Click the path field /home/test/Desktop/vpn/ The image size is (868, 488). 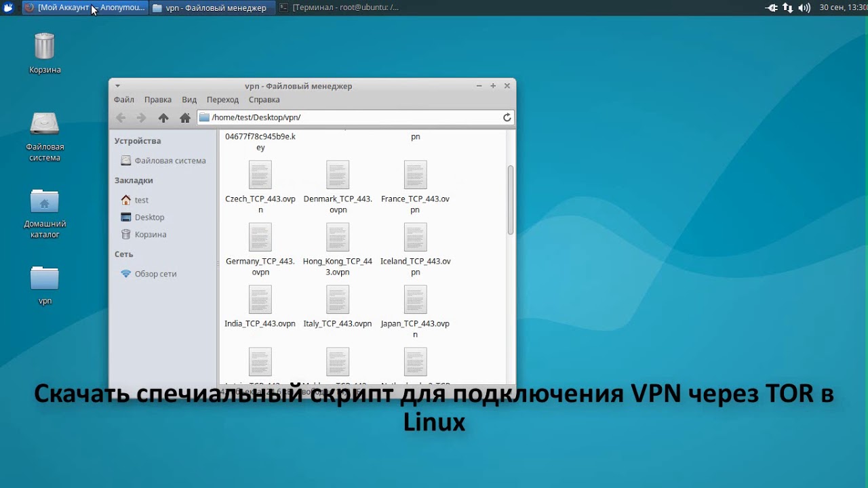coord(355,117)
